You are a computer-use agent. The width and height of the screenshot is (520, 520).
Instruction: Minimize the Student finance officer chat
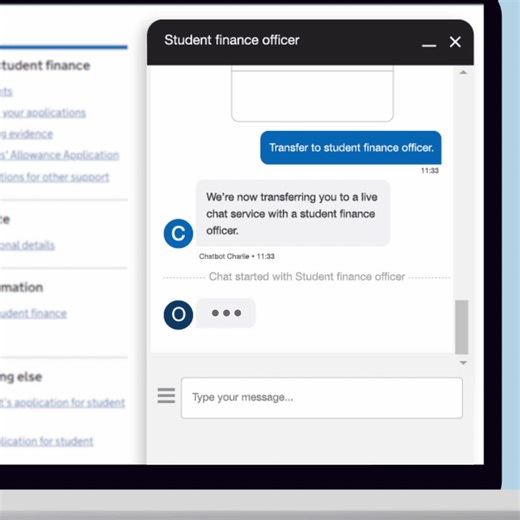coord(429,45)
